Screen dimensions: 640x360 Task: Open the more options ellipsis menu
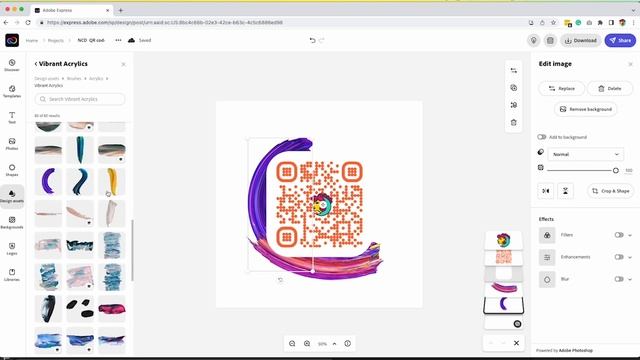[x=118, y=40]
